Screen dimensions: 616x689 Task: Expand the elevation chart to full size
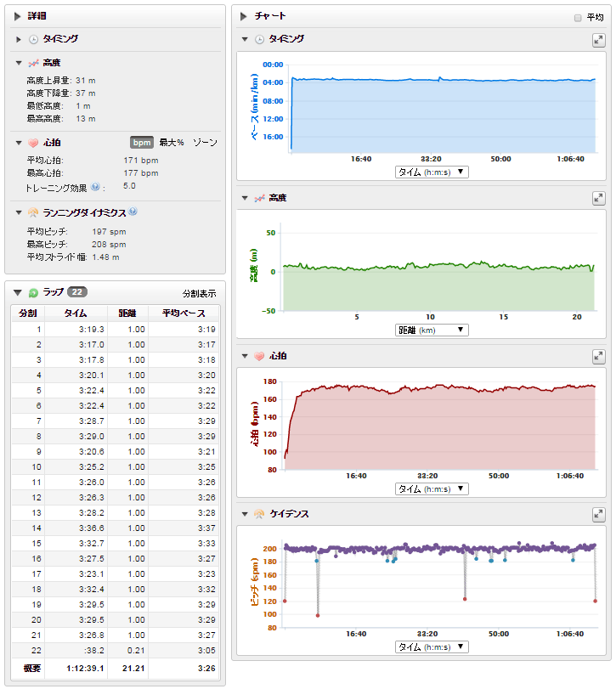click(x=598, y=198)
